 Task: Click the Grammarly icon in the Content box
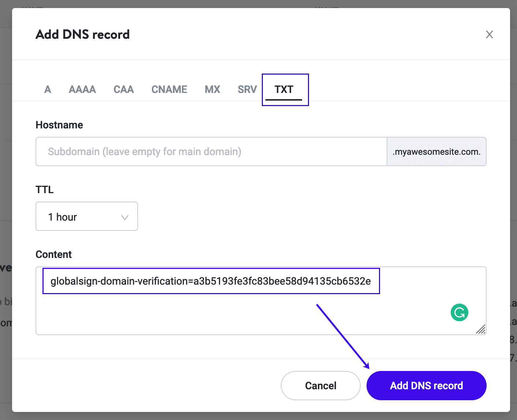459,312
